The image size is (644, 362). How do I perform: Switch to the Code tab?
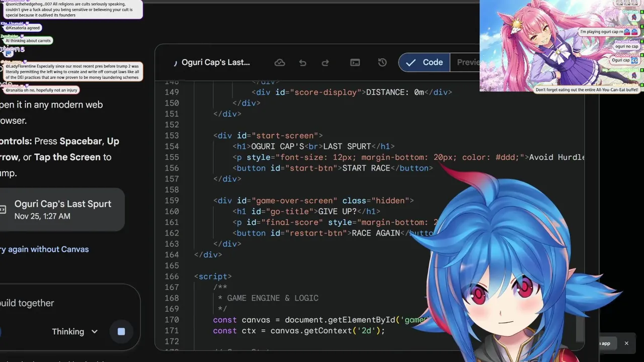[425, 62]
